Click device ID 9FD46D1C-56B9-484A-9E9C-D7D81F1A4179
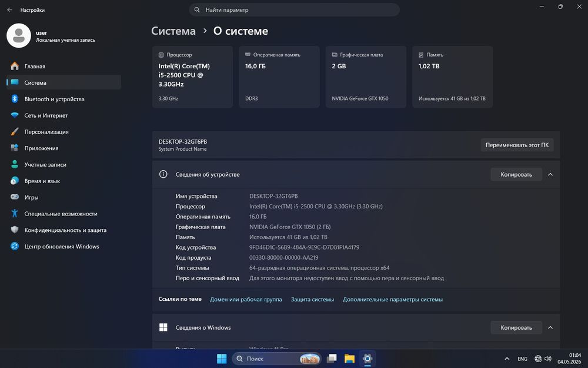 coord(304,247)
